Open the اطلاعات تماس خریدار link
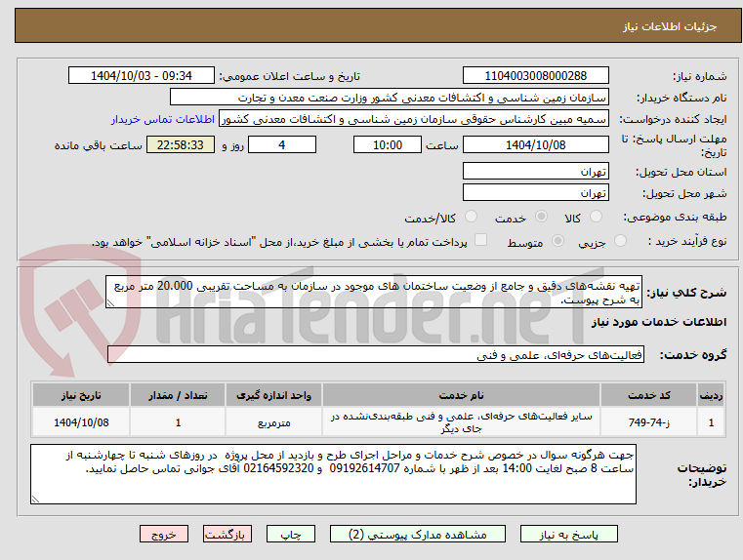The height and width of the screenshot is (560, 743). [x=163, y=119]
